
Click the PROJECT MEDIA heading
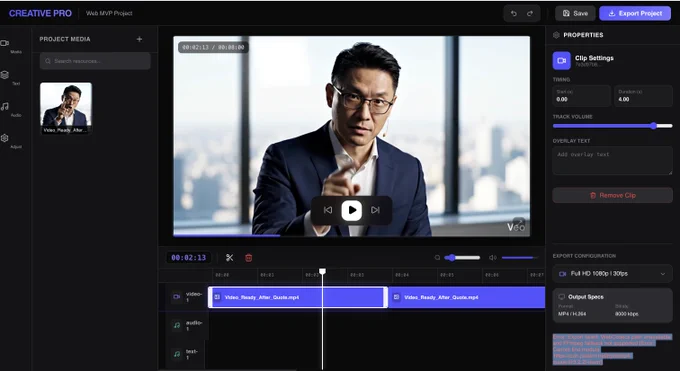pyautogui.click(x=65, y=39)
